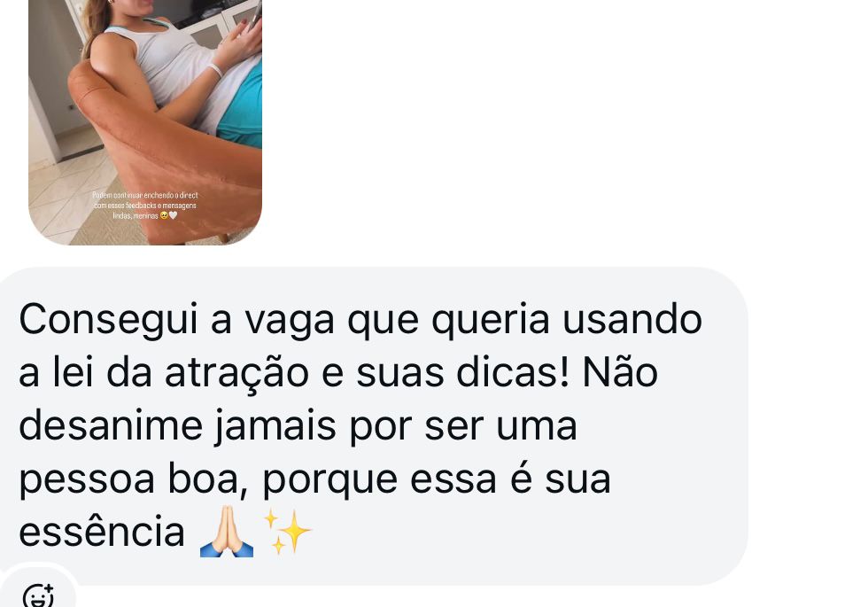Click the word 'queria' in the message

(491, 321)
